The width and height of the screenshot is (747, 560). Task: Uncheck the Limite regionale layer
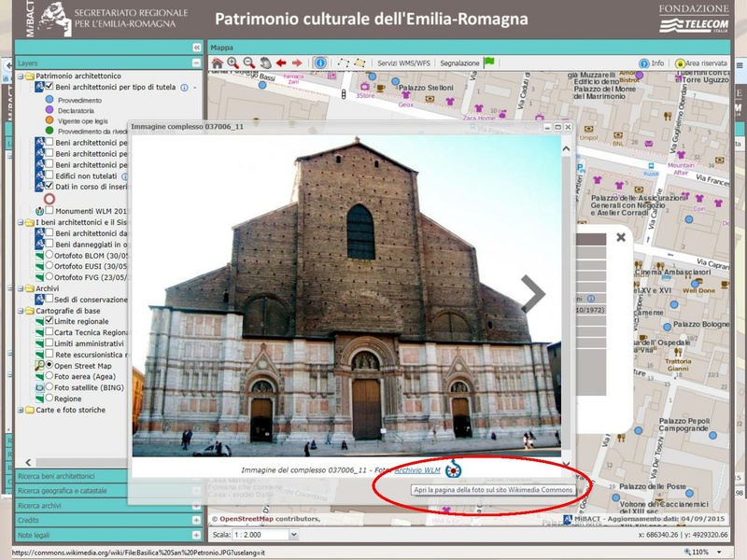pos(49,321)
